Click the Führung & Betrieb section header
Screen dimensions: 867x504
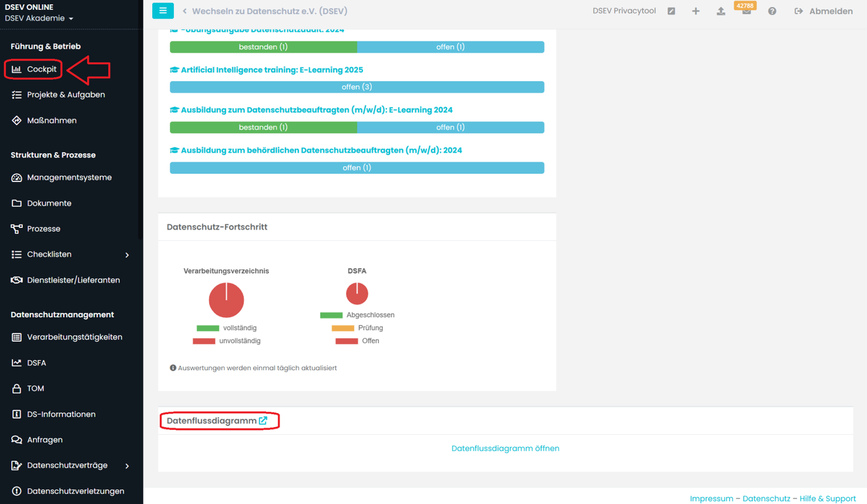(46, 46)
